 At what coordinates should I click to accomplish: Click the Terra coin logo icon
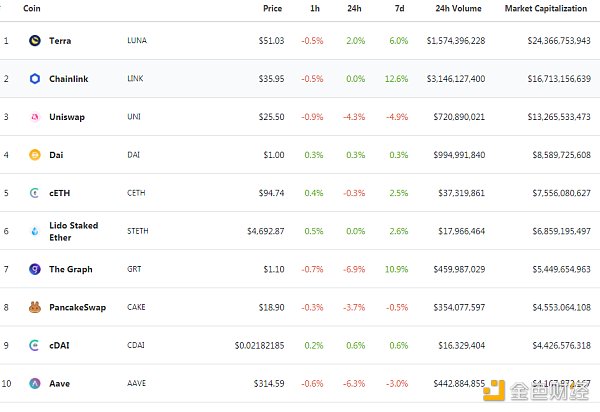[34, 41]
